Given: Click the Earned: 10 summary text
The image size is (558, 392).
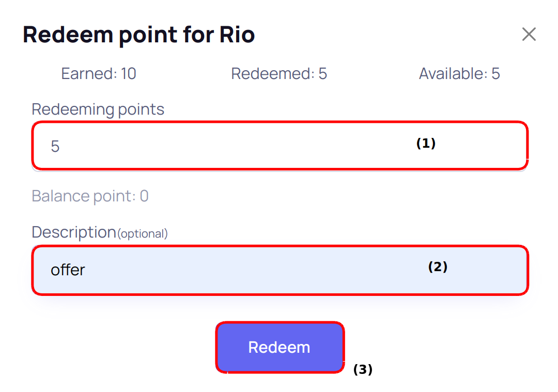Looking at the screenshot, I should coord(99,74).
